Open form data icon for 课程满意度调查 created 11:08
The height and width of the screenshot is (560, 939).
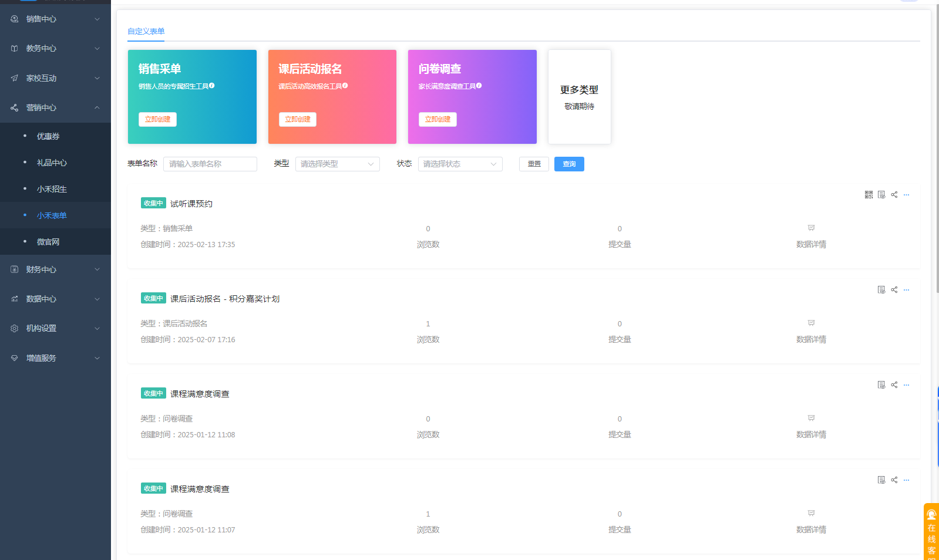pos(881,385)
